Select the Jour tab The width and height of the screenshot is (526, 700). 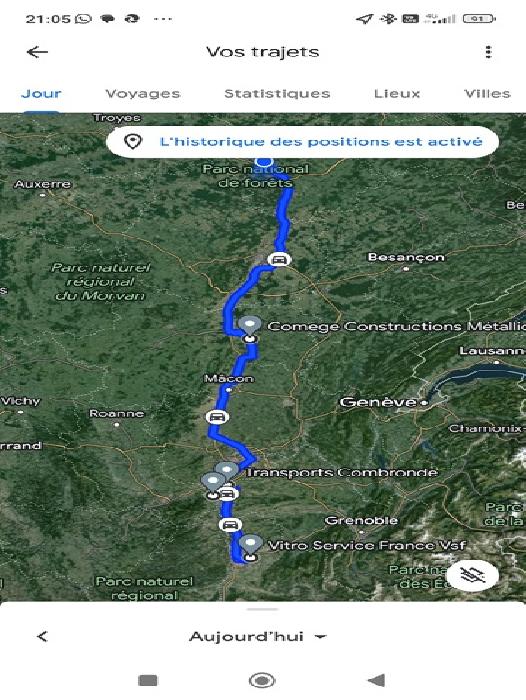coord(41,93)
